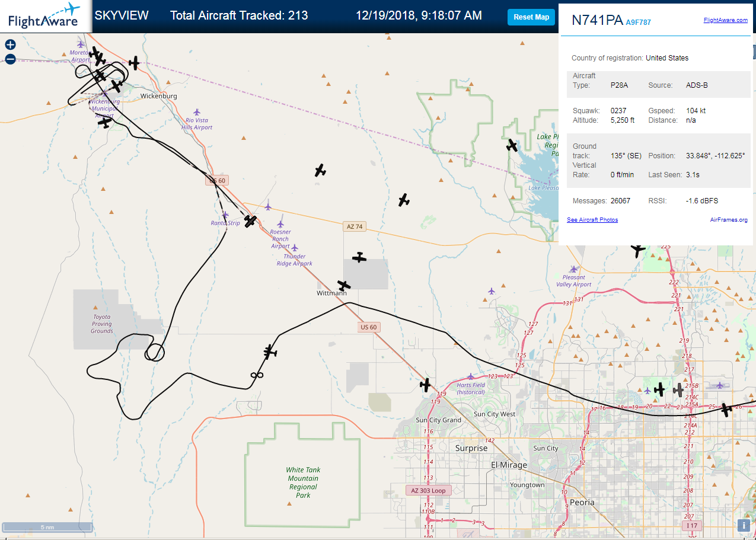Screen dimensions: 756x540
Task: Select the messages count 26067
Action: click(620, 201)
